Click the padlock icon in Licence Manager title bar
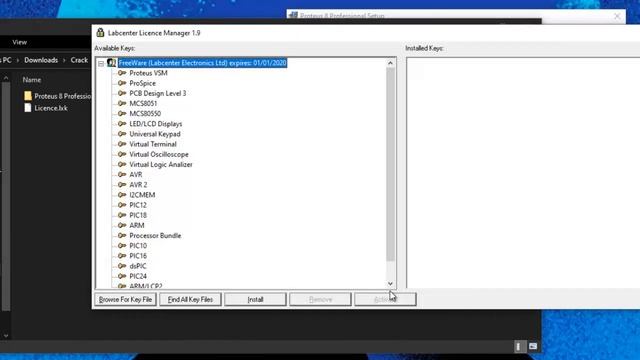This screenshot has width=640, height=360. tap(100, 33)
